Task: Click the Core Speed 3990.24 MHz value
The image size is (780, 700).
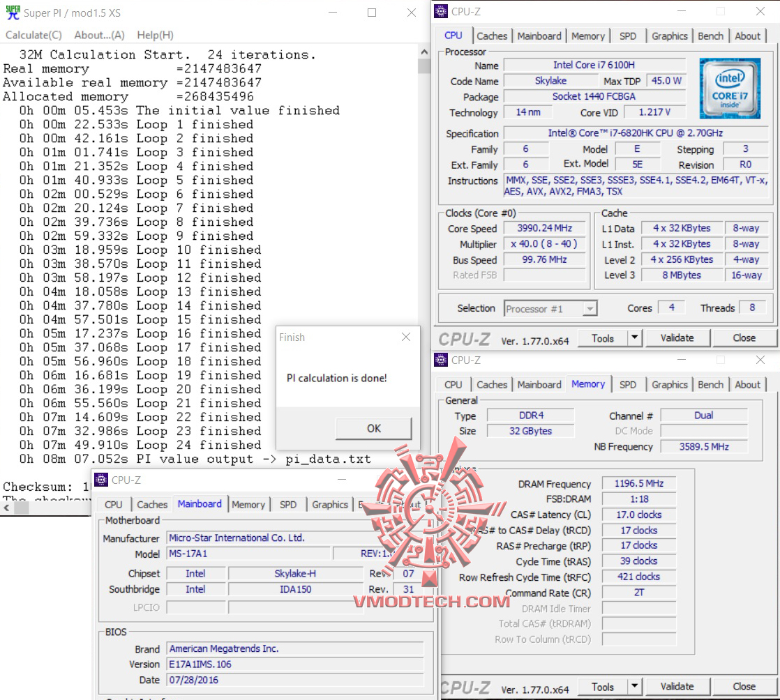Action: [544, 228]
